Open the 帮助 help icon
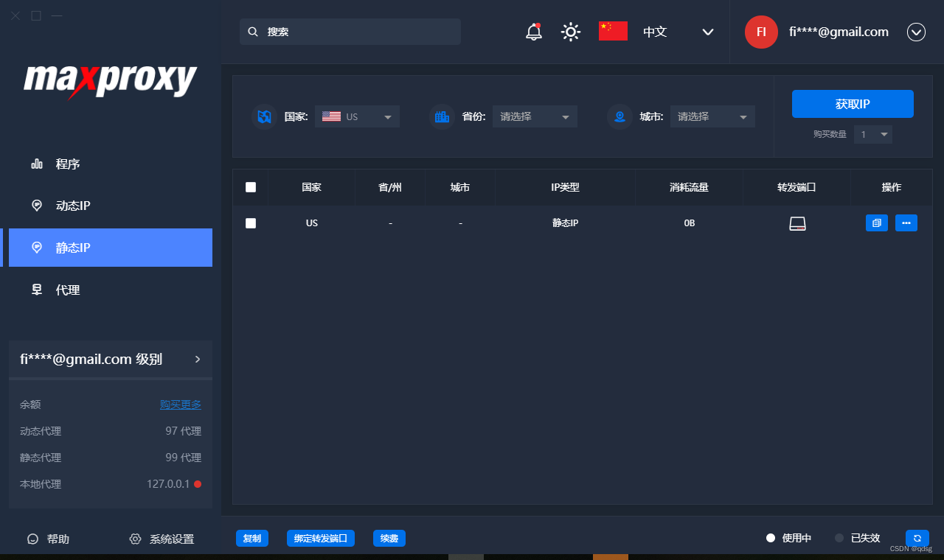The height and width of the screenshot is (560, 944). tap(32, 539)
